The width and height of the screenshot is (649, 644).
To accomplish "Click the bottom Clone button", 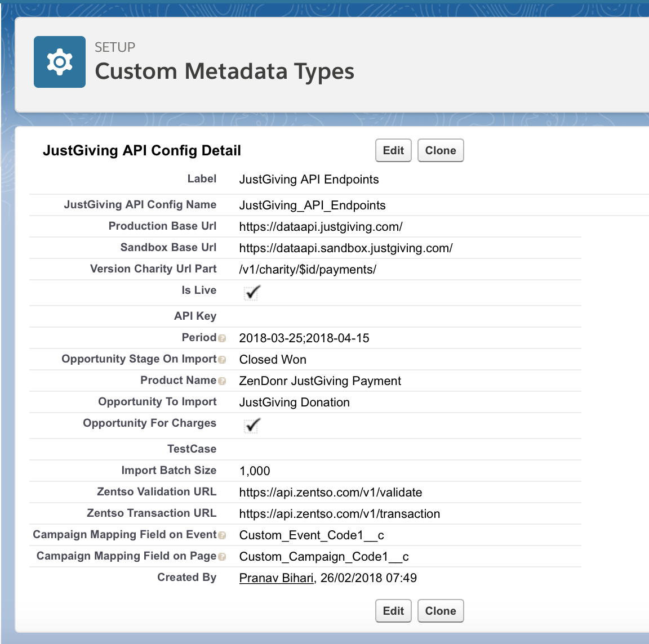I will tap(441, 610).
